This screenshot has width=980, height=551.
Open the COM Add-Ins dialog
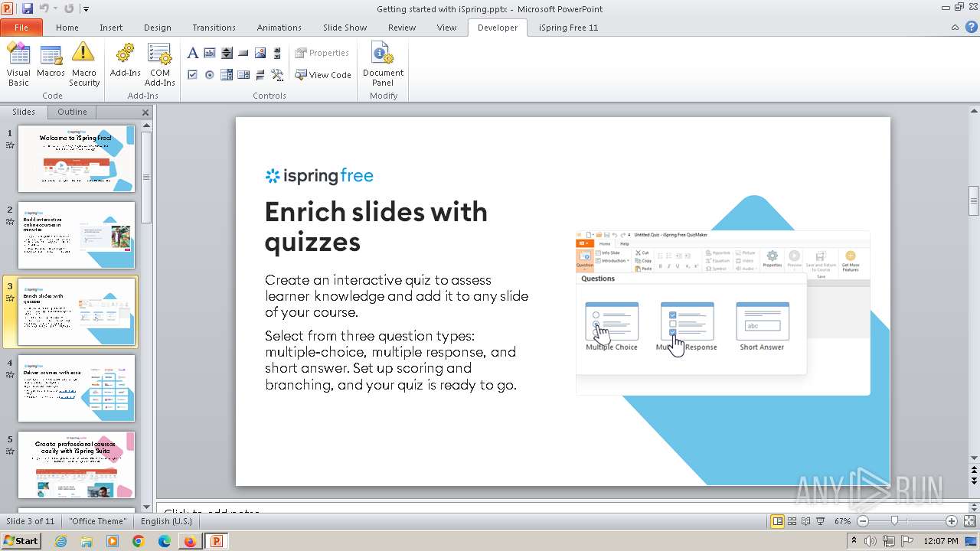(x=160, y=64)
